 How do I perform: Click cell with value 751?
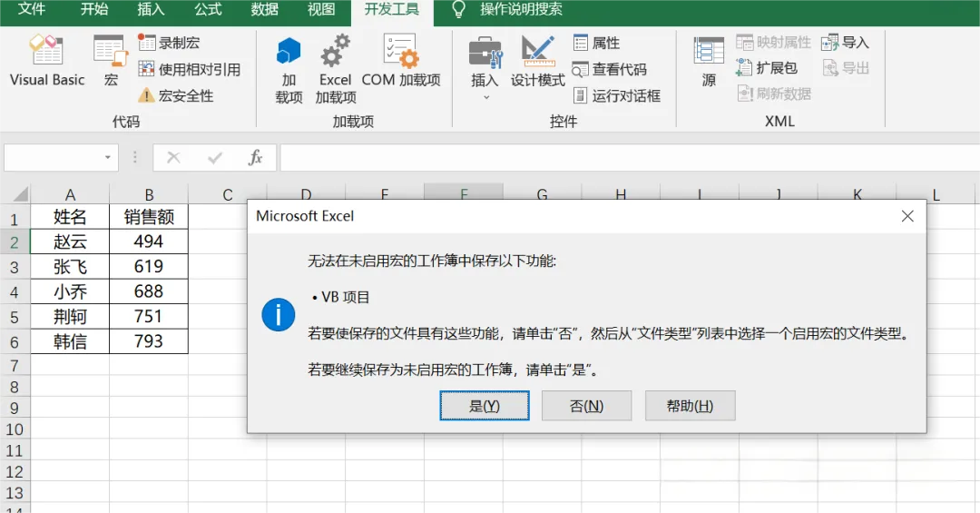(149, 317)
